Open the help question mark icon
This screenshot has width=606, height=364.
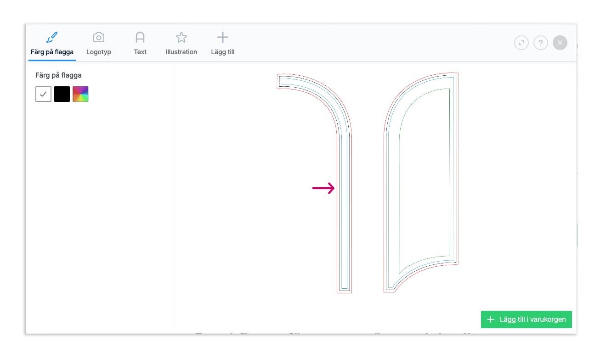[541, 43]
